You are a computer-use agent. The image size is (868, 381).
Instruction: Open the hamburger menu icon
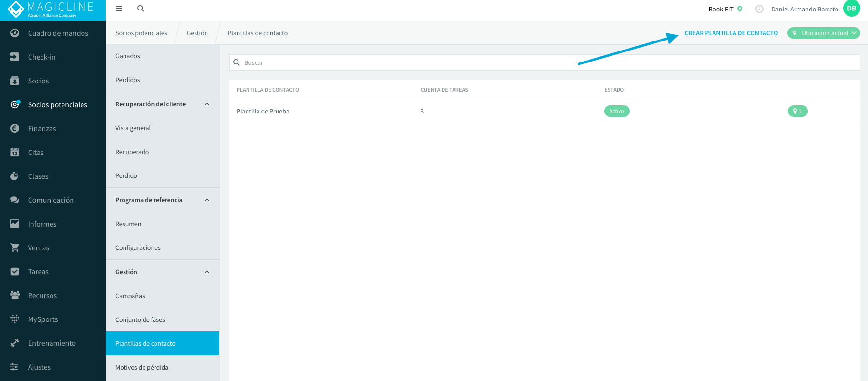coord(119,9)
